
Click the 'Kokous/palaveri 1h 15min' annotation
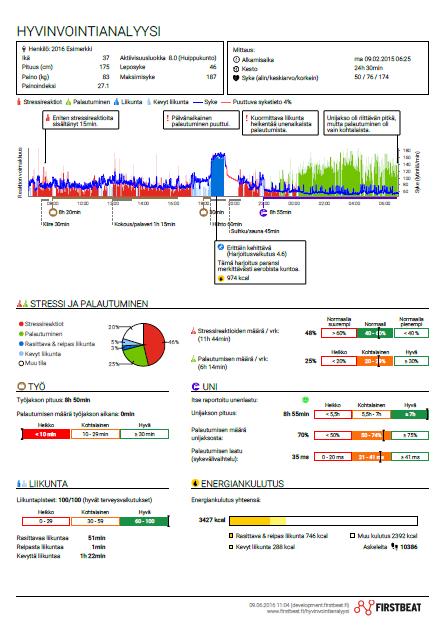[x=145, y=224]
